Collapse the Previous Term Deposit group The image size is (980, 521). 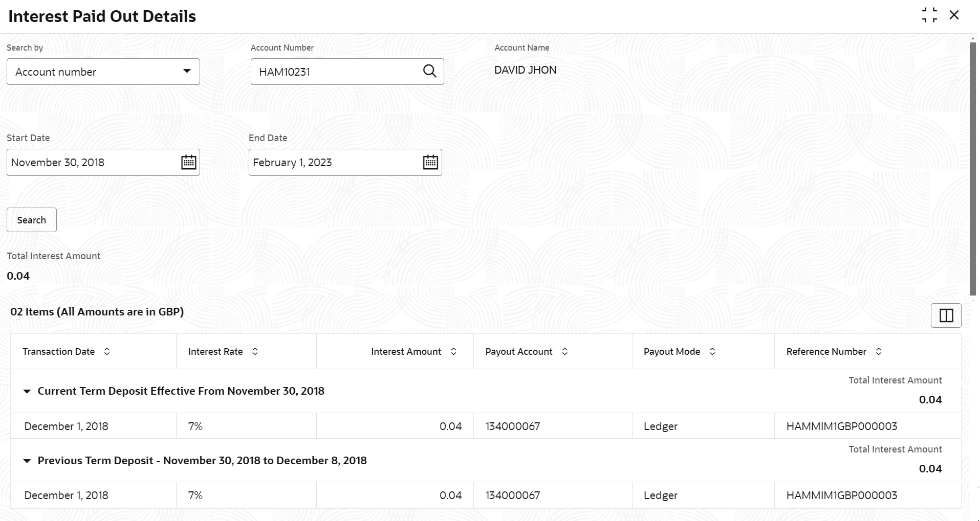point(27,461)
